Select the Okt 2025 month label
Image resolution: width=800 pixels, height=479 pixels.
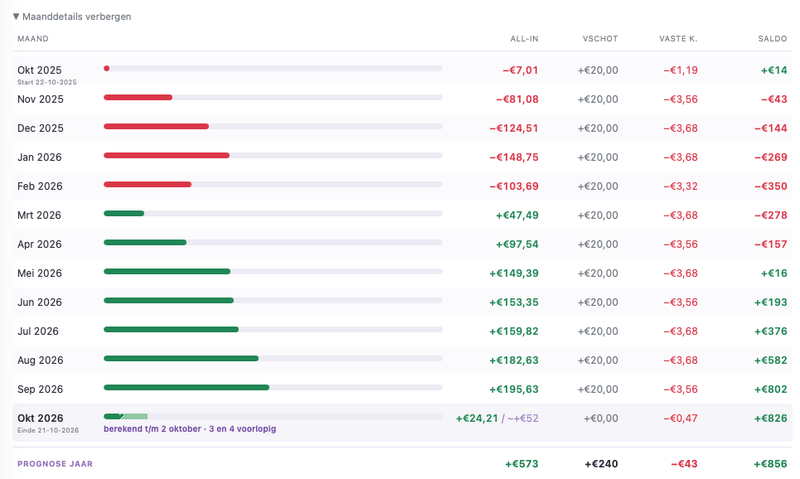pyautogui.click(x=39, y=70)
